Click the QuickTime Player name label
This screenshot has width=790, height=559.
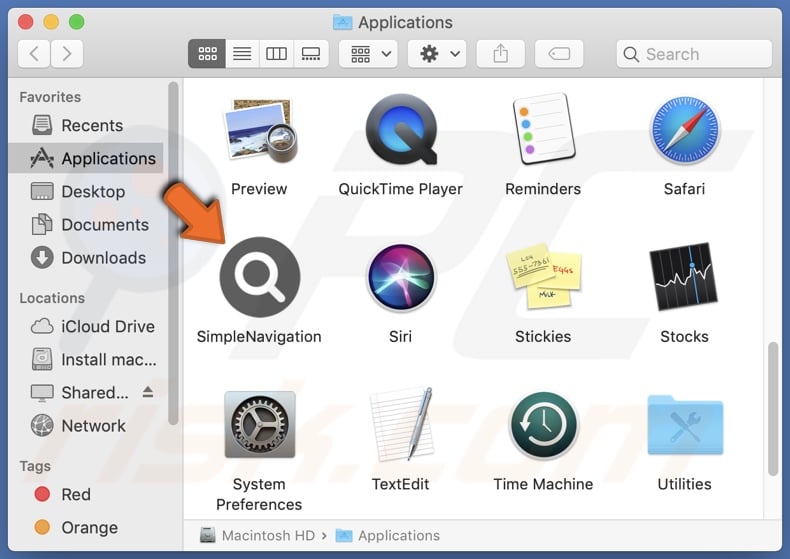click(x=401, y=189)
